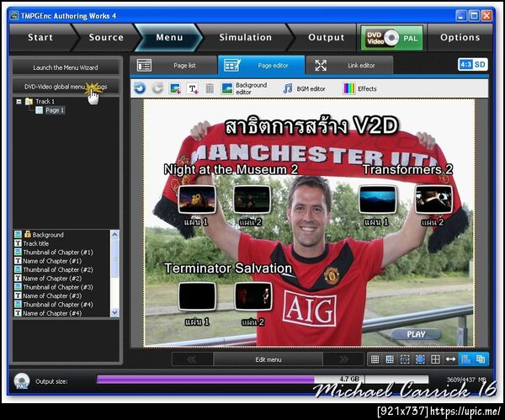Select Terminator Salvation title text
505x420 pixels.
coord(228,268)
